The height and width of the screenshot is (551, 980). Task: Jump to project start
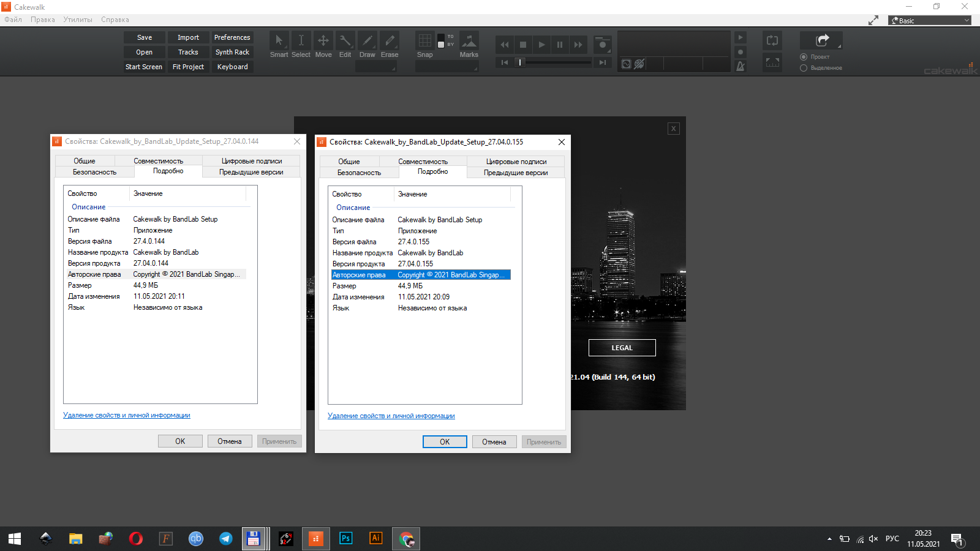pos(505,62)
